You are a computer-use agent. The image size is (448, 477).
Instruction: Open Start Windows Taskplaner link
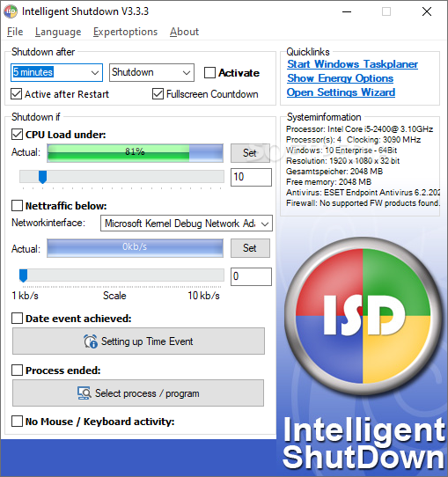pyautogui.click(x=352, y=64)
